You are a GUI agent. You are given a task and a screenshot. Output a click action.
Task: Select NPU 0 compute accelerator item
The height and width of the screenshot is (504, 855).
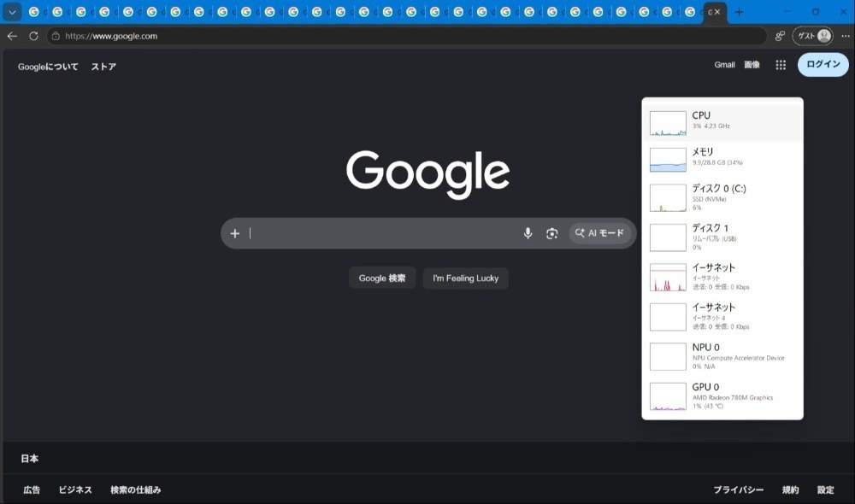point(722,356)
